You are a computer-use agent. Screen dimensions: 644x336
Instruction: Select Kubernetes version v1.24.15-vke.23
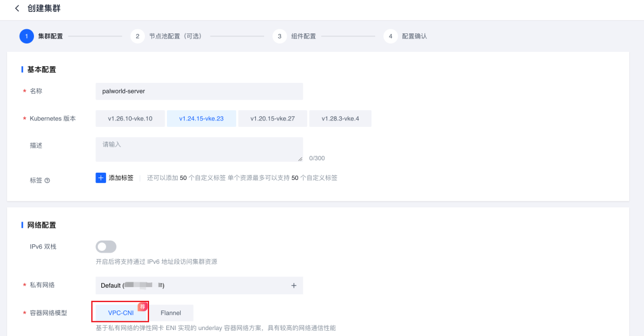coord(202,119)
